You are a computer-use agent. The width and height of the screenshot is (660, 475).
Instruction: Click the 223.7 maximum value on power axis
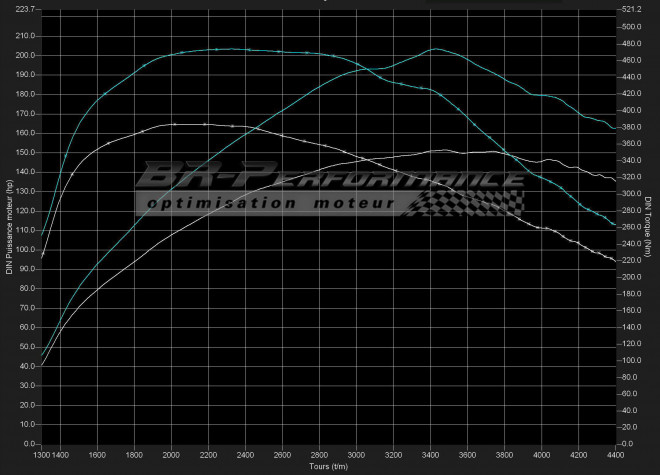pyautogui.click(x=23, y=9)
